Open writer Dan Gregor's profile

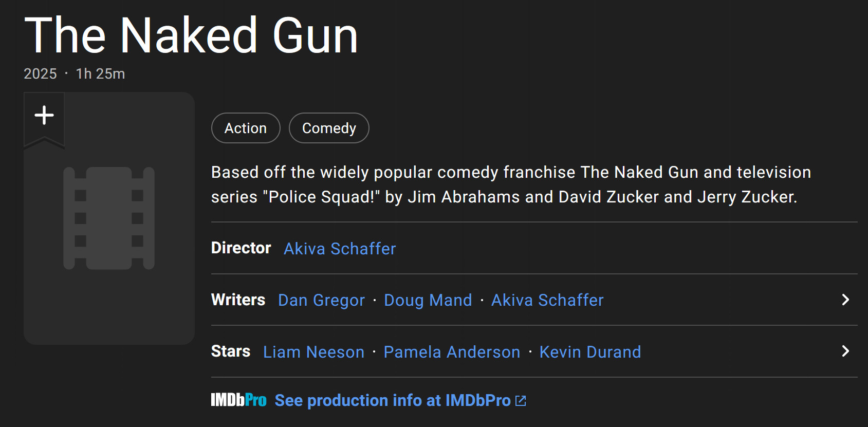[x=321, y=300]
